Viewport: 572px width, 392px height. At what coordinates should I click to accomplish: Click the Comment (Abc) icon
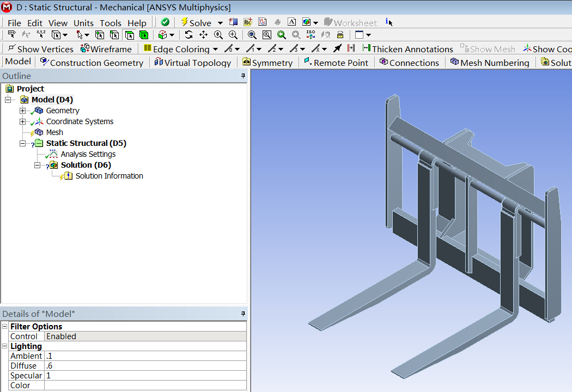point(248,22)
